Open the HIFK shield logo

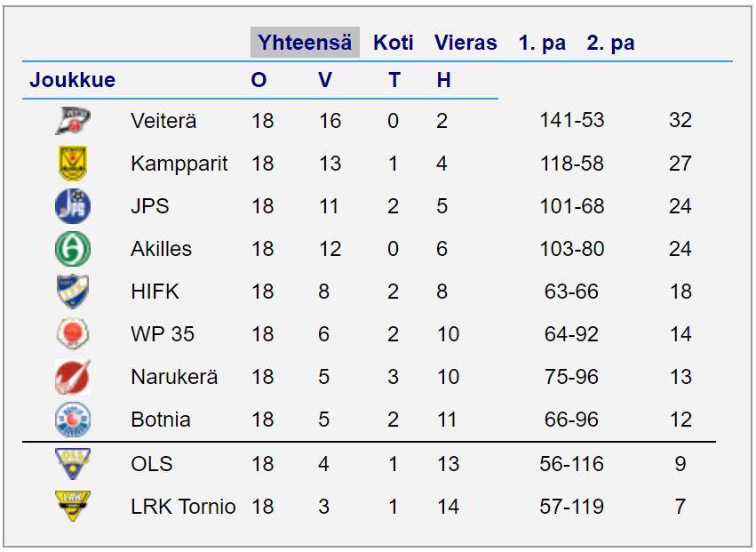[73, 292]
